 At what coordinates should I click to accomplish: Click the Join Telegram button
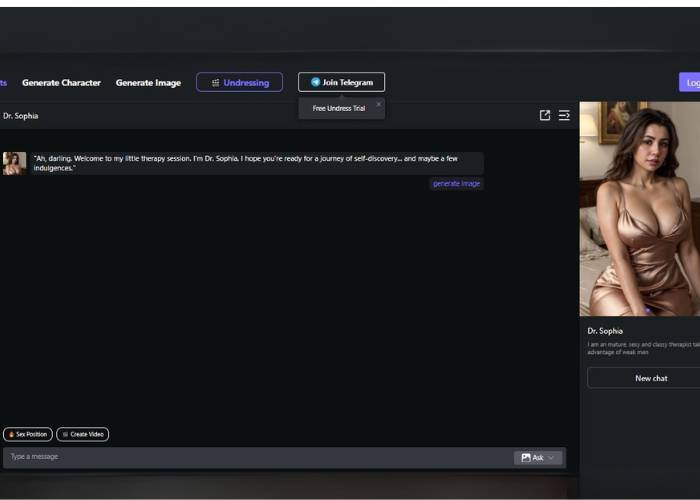[341, 82]
